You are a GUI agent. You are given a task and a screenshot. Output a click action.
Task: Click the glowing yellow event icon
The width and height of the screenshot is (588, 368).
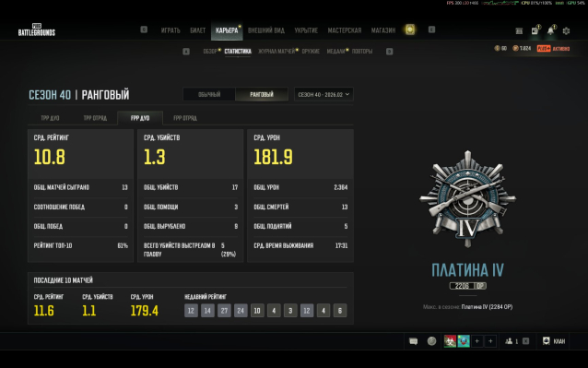point(410,30)
